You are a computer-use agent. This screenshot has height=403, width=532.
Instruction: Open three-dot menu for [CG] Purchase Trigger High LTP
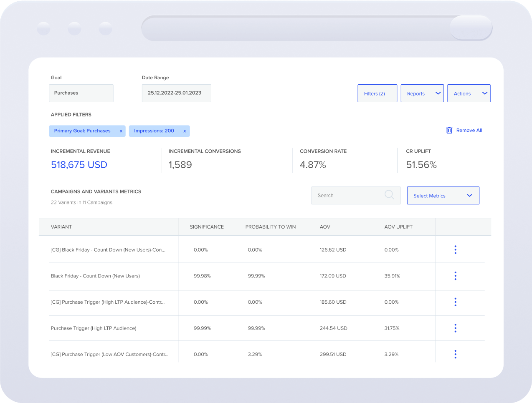click(x=455, y=302)
